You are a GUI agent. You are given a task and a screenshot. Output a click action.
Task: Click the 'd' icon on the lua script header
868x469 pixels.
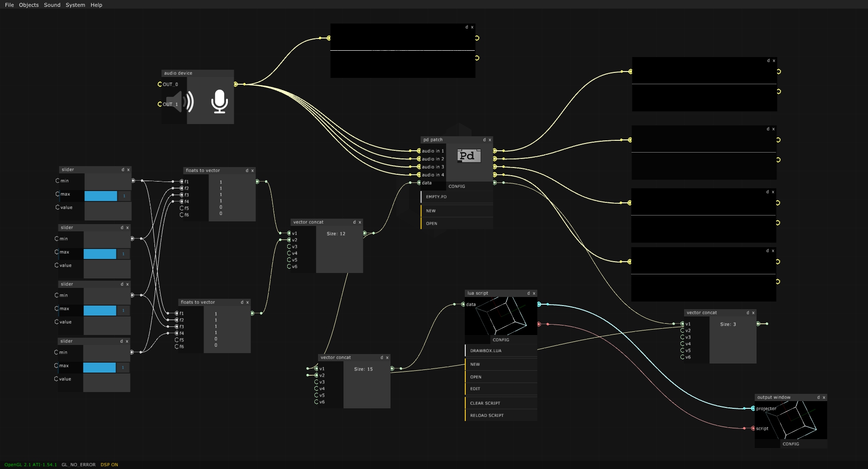tap(528, 293)
